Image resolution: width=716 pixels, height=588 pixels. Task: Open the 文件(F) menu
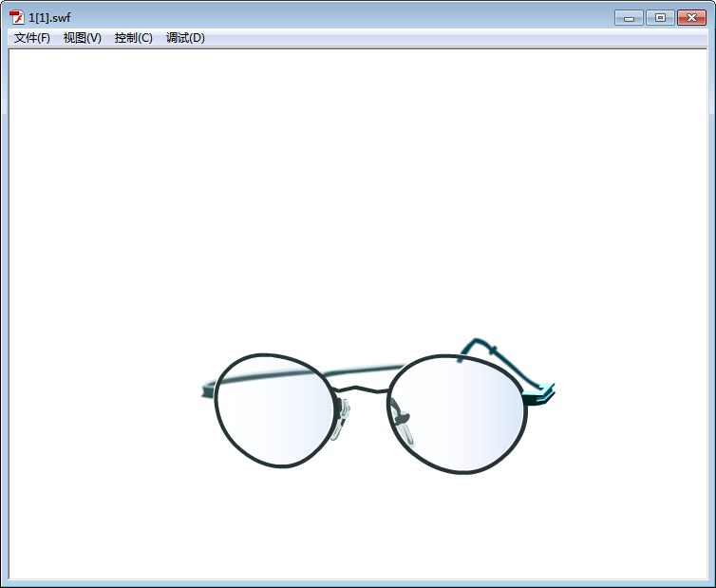click(x=32, y=38)
